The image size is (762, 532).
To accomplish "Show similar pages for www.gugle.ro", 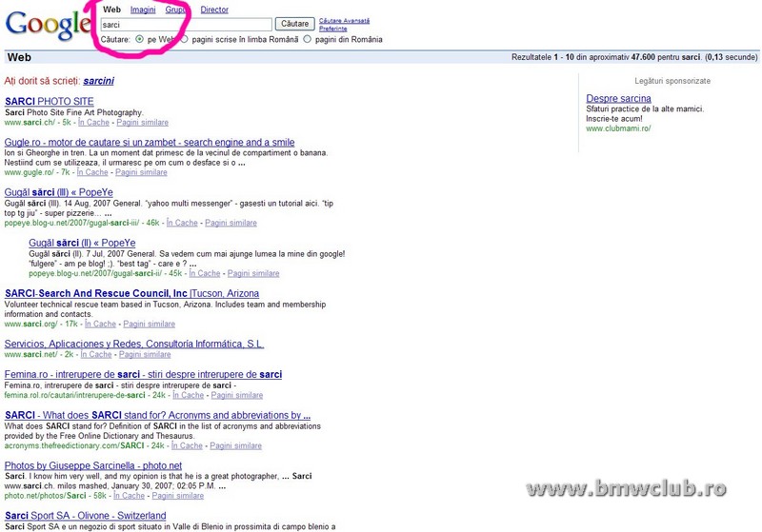I will [x=141, y=172].
